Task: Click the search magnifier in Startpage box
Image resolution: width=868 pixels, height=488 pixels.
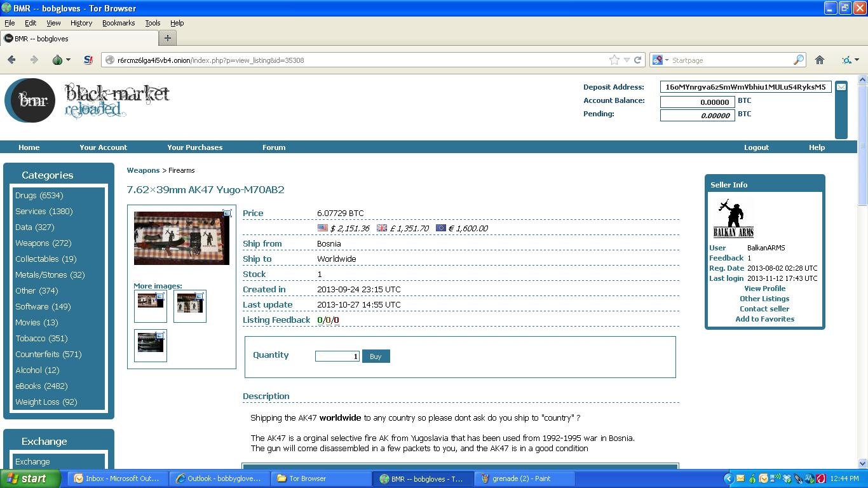Action: click(x=799, y=60)
